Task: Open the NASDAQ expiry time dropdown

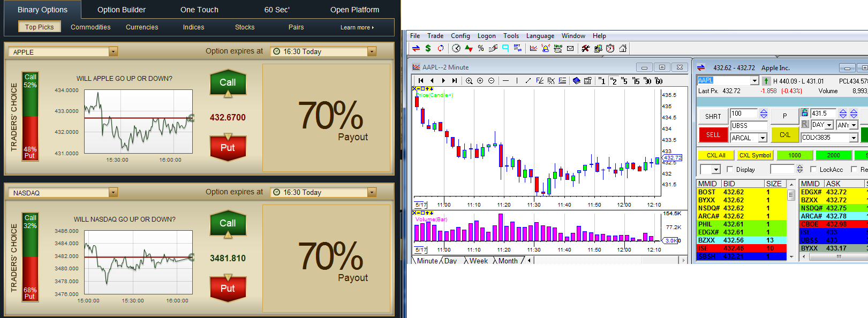Action: click(x=372, y=193)
